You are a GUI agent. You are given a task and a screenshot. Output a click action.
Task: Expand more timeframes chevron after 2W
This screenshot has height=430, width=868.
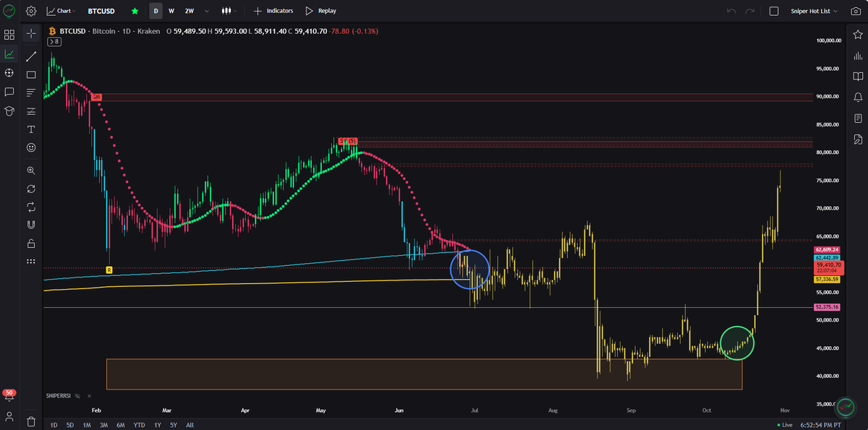pos(207,11)
